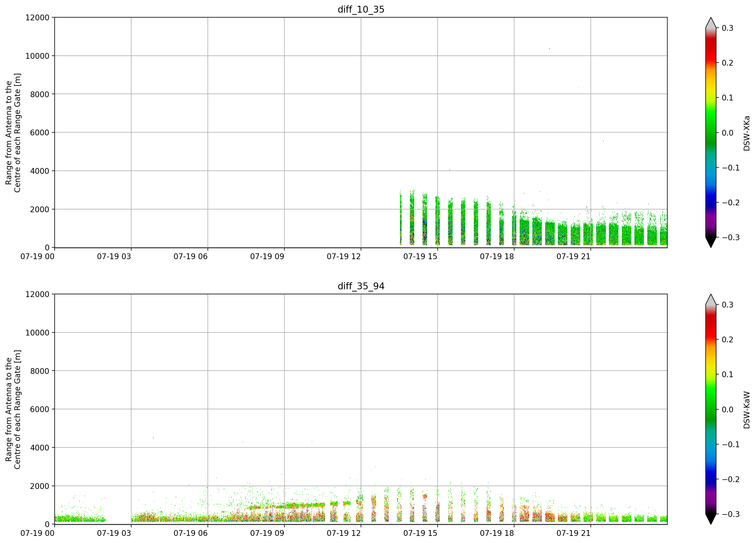This screenshot has width=756, height=543.
Task: Click the −0.2 tick on DSW-XKa colorbar
Action: tap(731, 203)
